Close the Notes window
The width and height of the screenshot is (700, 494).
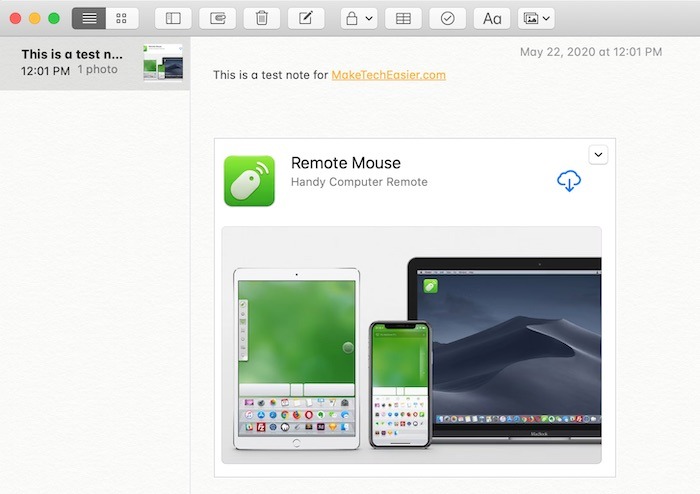[x=16, y=18]
